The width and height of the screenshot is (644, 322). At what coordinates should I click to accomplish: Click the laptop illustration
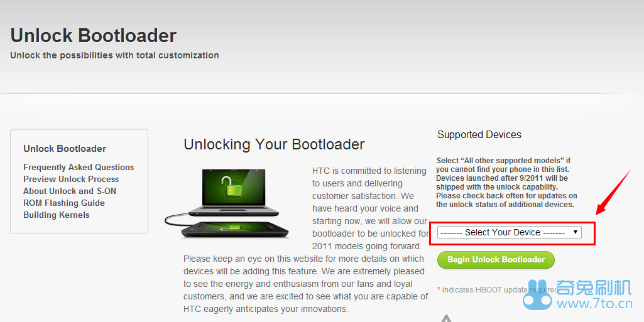click(234, 192)
